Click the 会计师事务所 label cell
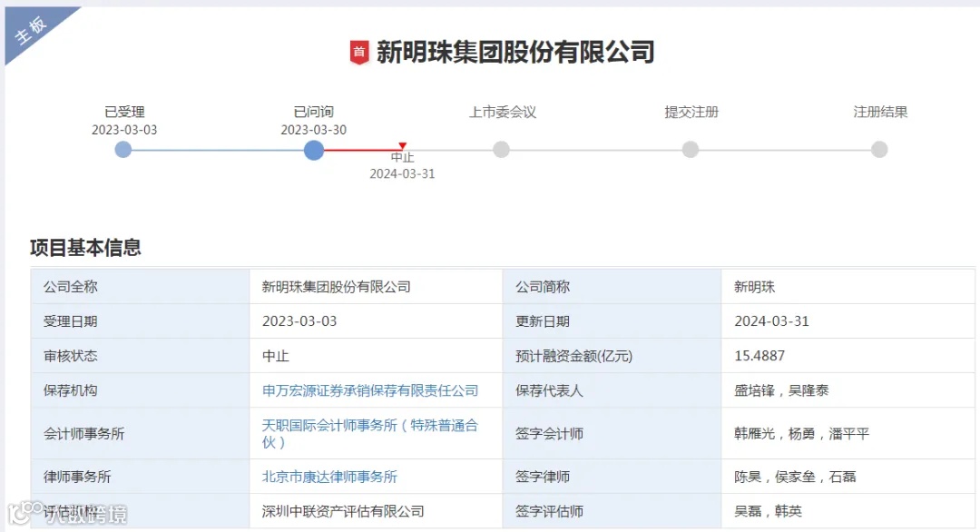The height and width of the screenshot is (532, 980). pos(140,433)
